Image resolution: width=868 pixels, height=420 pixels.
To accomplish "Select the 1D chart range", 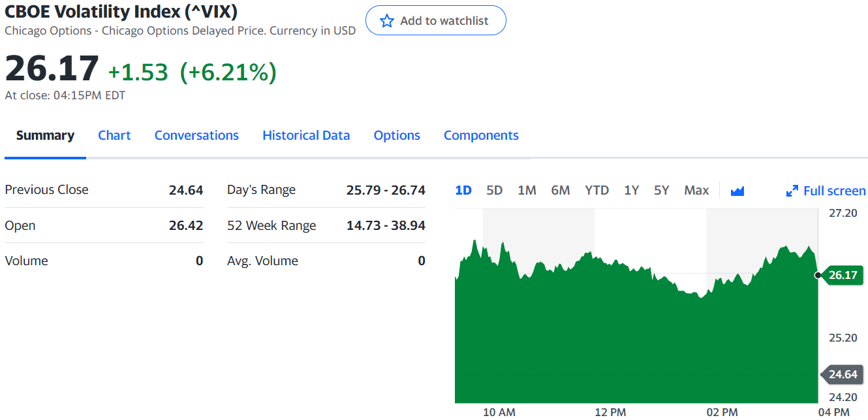I will pyautogui.click(x=463, y=190).
